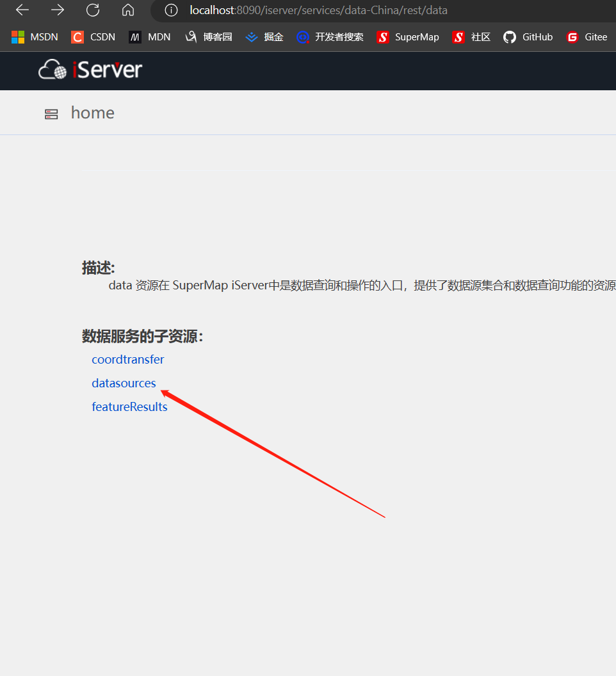Click the 数据服务的子资源: heading
The width and height of the screenshot is (616, 676).
tap(142, 336)
